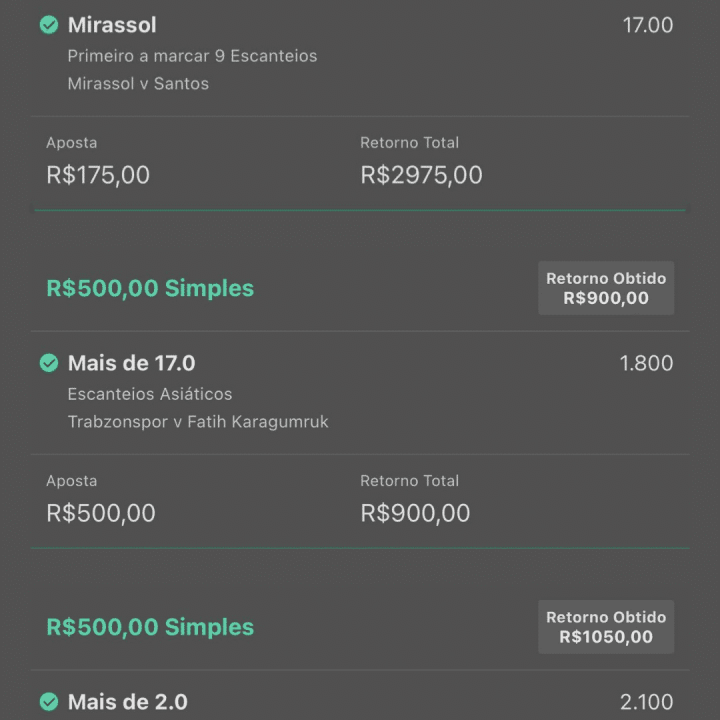This screenshot has height=720, width=720.
Task: Click the Retorno Total R$900,00 amount
Action: point(415,513)
